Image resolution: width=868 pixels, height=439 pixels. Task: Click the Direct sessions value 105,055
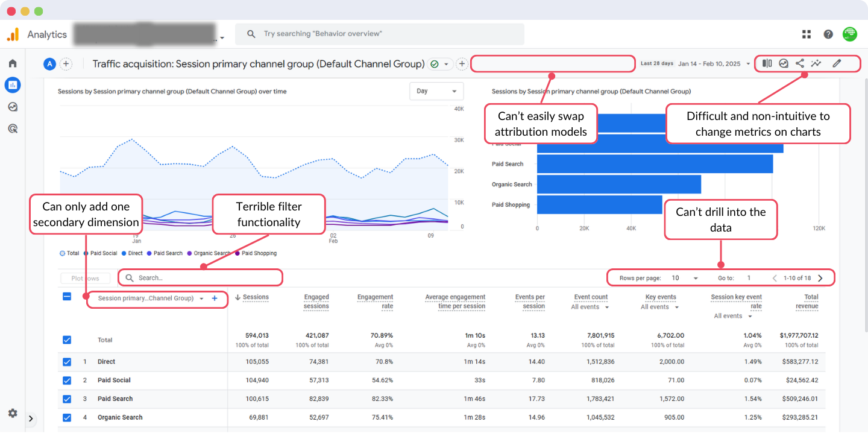coord(256,362)
